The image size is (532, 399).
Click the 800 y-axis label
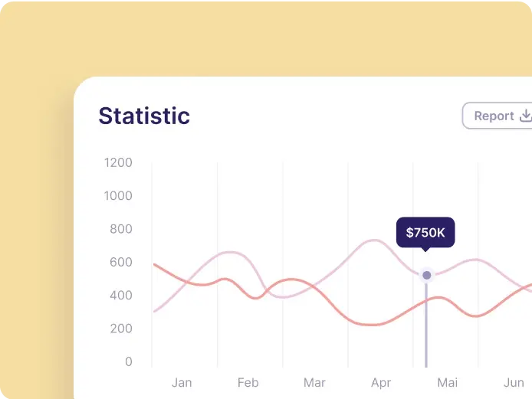point(121,229)
